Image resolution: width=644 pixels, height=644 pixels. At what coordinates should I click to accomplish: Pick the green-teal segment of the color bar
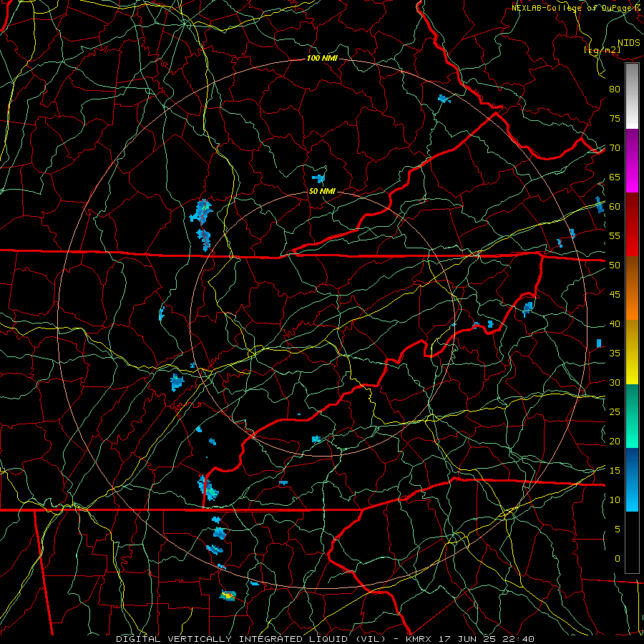tap(632, 416)
